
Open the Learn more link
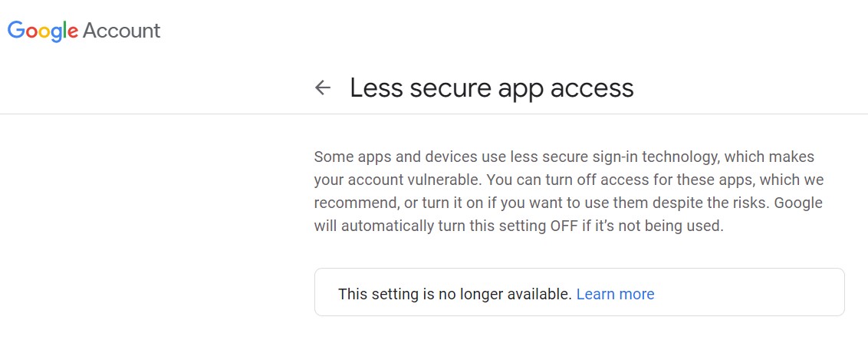[615, 294]
